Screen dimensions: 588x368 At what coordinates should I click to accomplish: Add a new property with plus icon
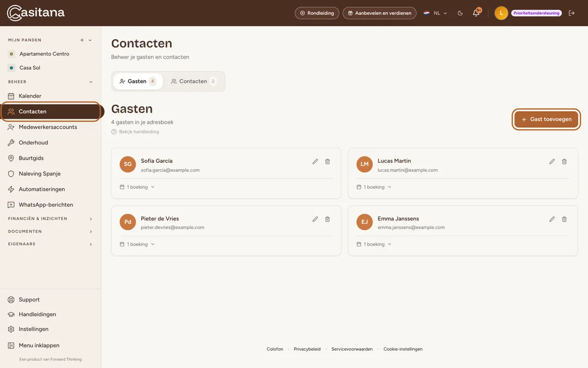(x=82, y=40)
